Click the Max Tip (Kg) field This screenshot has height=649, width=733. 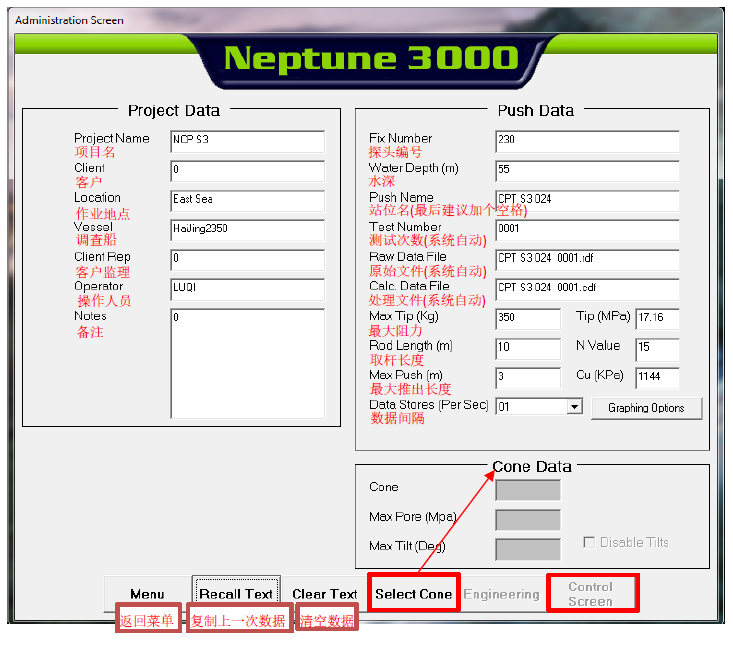[528, 319]
